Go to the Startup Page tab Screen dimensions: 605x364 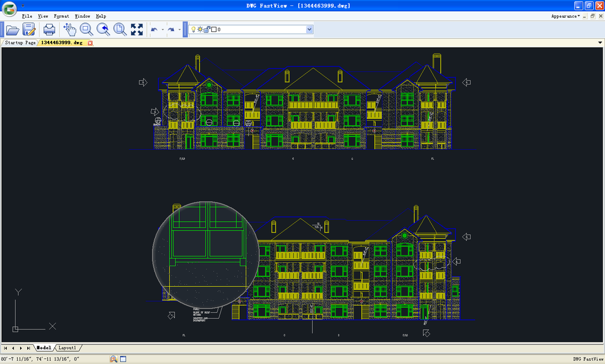click(x=20, y=43)
